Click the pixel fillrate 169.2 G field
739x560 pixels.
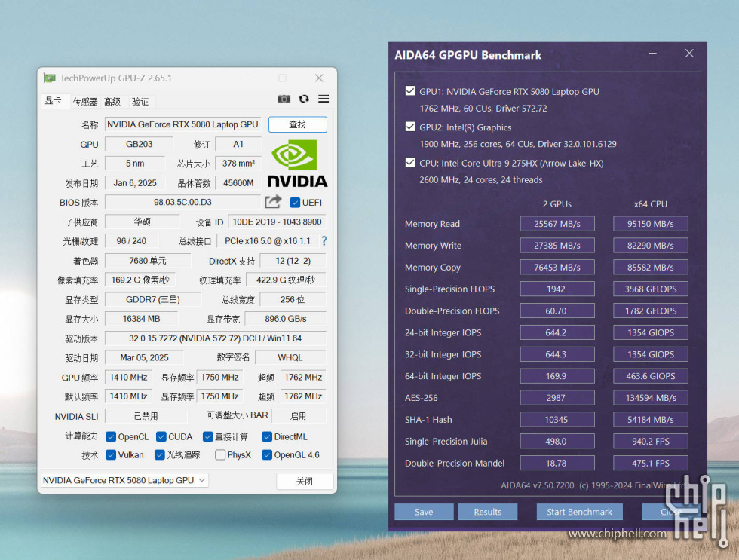click(x=140, y=280)
